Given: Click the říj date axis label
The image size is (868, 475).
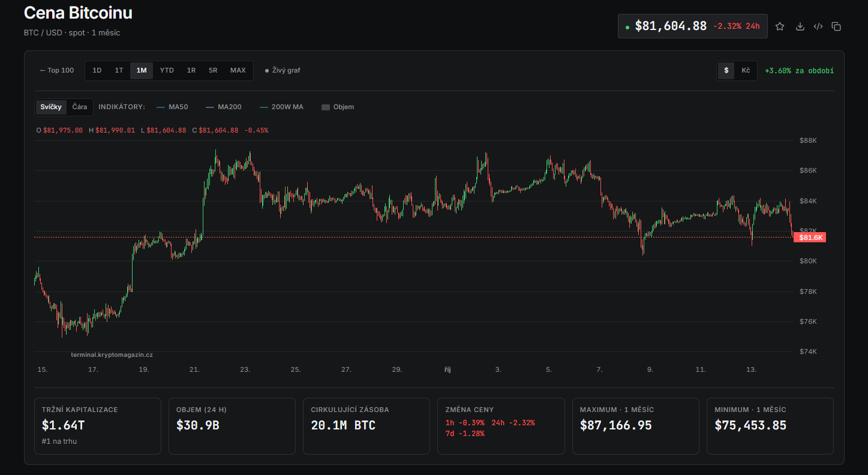Looking at the screenshot, I should (x=447, y=369).
